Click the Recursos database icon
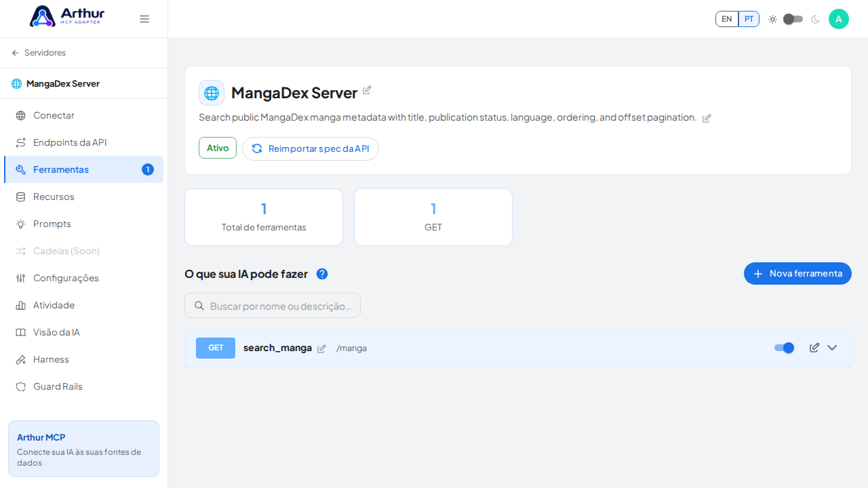The width and height of the screenshot is (868, 488). pos(21,197)
